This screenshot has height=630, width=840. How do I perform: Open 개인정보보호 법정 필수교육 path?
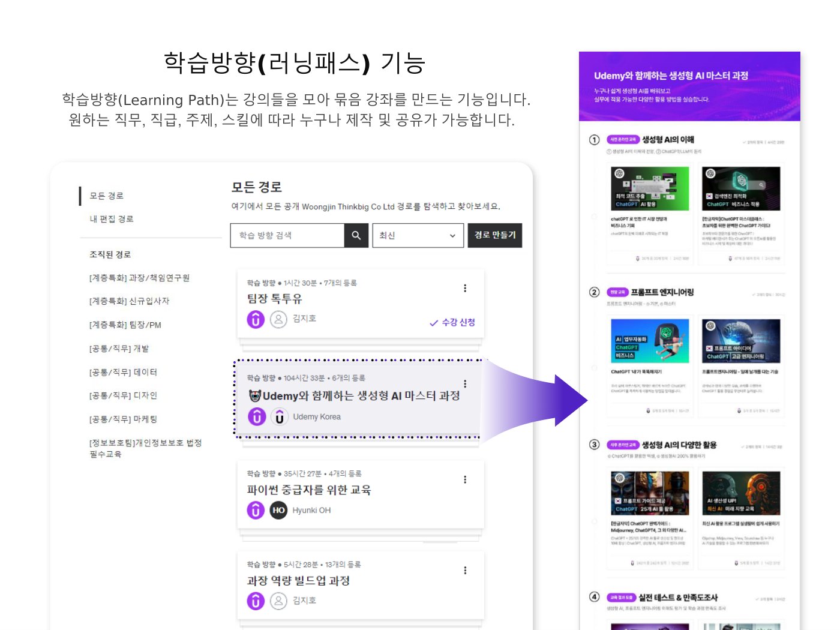145,448
